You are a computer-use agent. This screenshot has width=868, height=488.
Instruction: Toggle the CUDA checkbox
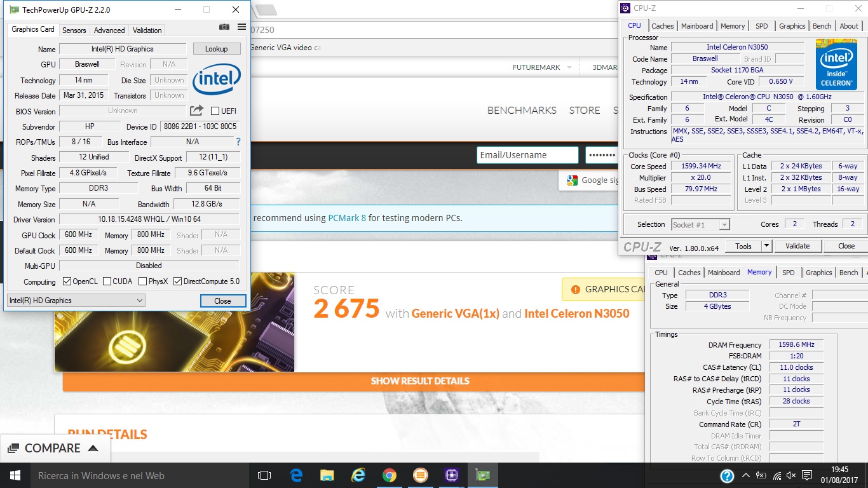coord(107,281)
